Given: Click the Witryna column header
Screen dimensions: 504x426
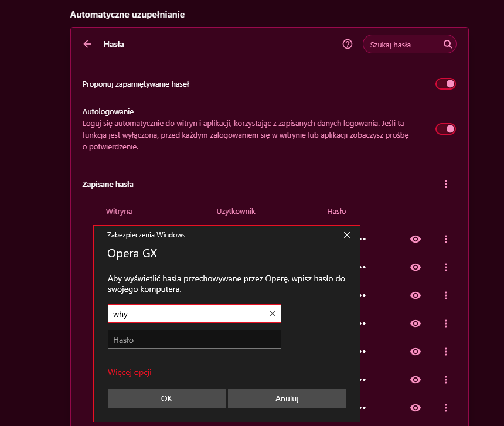Looking at the screenshot, I should pos(119,212).
